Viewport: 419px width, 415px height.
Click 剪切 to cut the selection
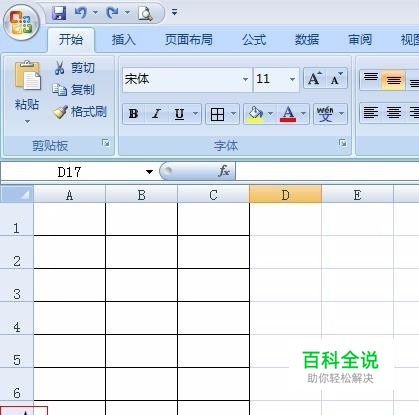[75, 68]
